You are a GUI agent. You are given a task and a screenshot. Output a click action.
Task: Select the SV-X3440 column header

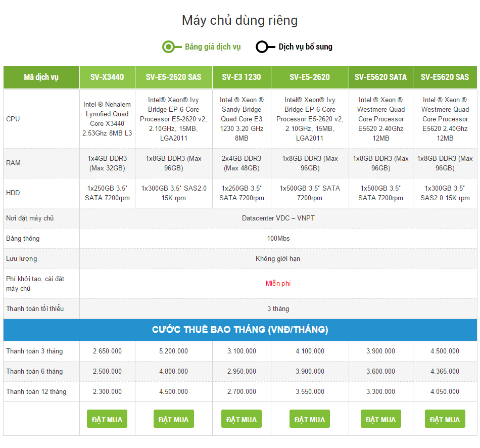click(107, 77)
